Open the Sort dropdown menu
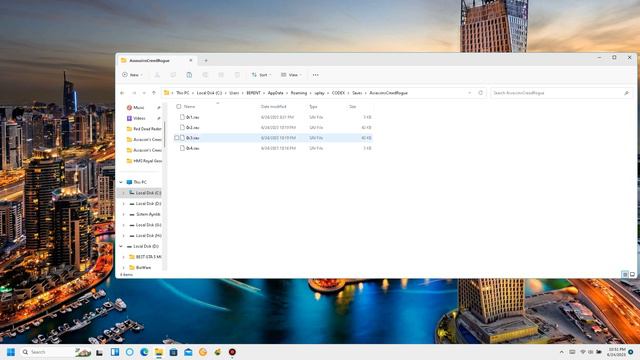640x360 pixels. coord(261,75)
